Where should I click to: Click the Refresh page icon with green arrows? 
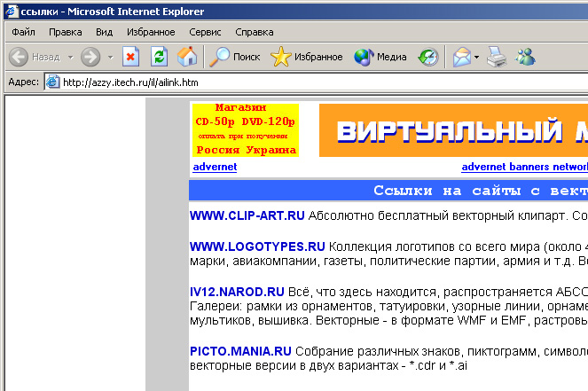(x=159, y=57)
